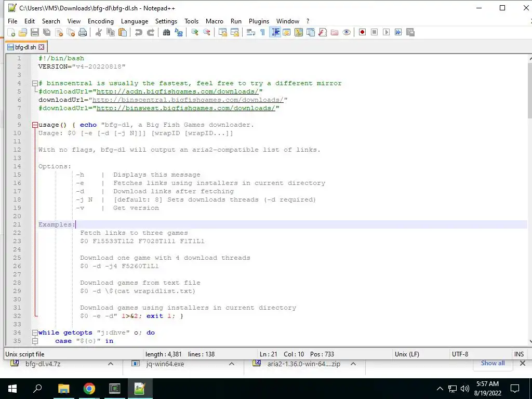Open the Encoding menu
This screenshot has height=399, width=532.
pos(101,21)
